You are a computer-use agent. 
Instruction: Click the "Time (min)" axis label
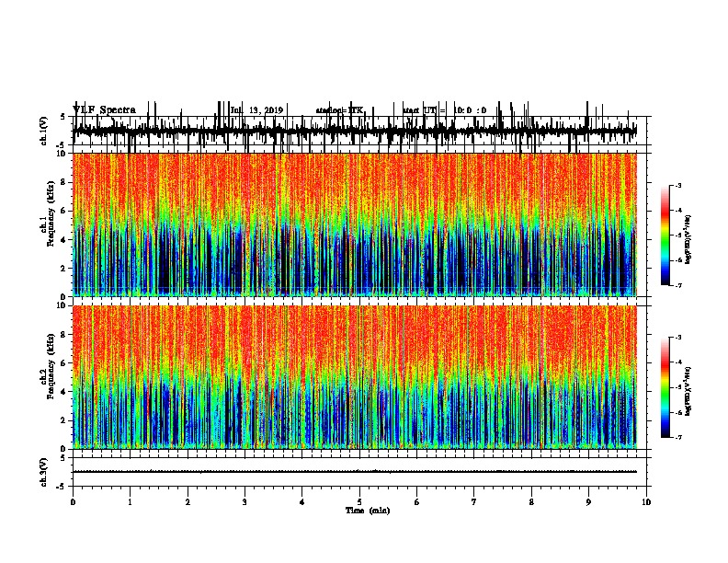368,511
